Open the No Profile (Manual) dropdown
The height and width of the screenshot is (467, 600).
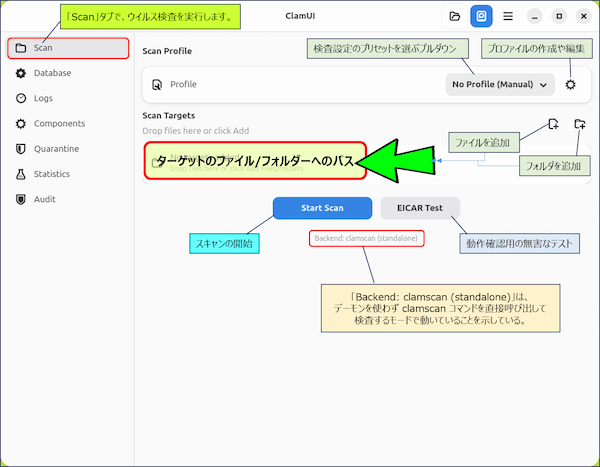pos(500,85)
